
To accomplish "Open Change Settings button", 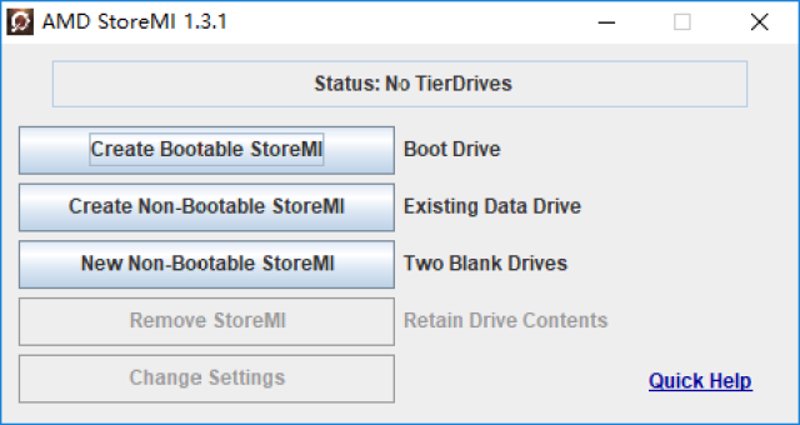I will tap(207, 379).
